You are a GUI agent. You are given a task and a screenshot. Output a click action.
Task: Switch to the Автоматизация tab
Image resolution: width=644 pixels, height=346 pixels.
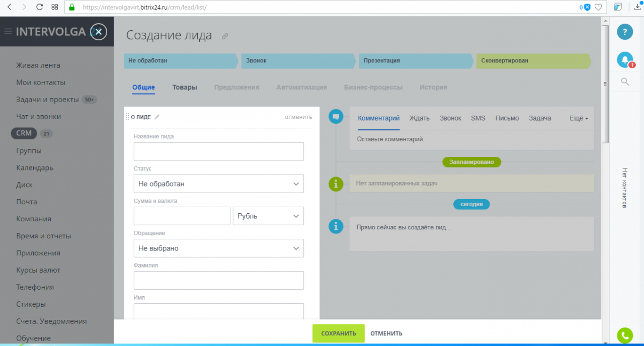pos(301,87)
